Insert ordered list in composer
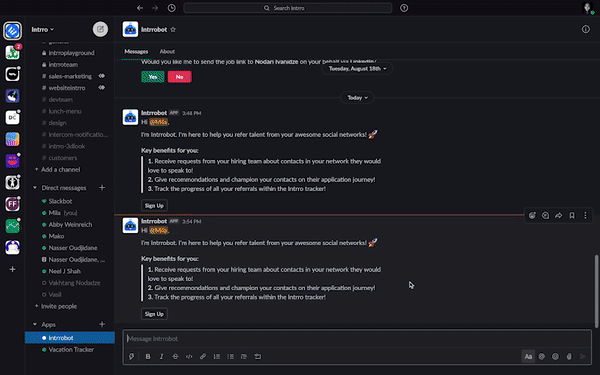This screenshot has width=600, height=375. click(217, 356)
